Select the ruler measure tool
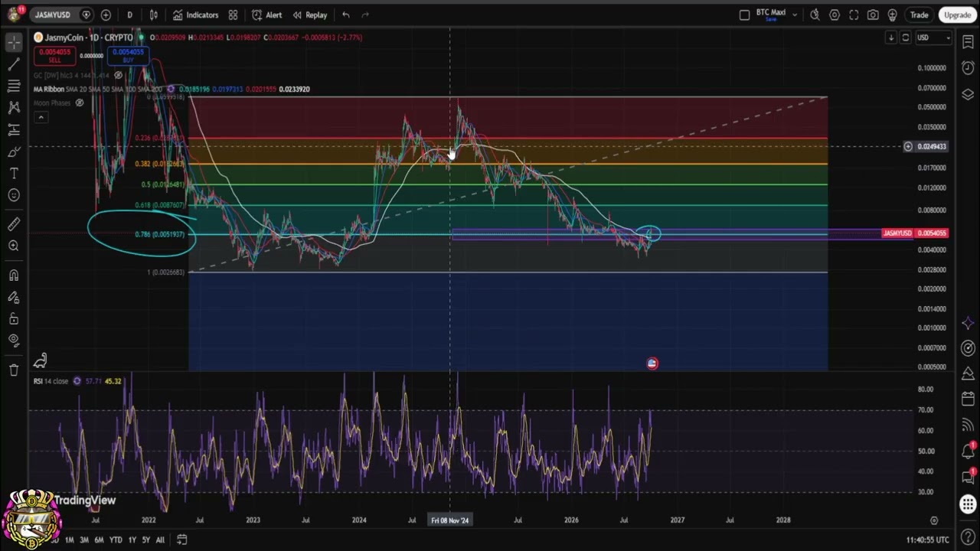 (x=14, y=224)
